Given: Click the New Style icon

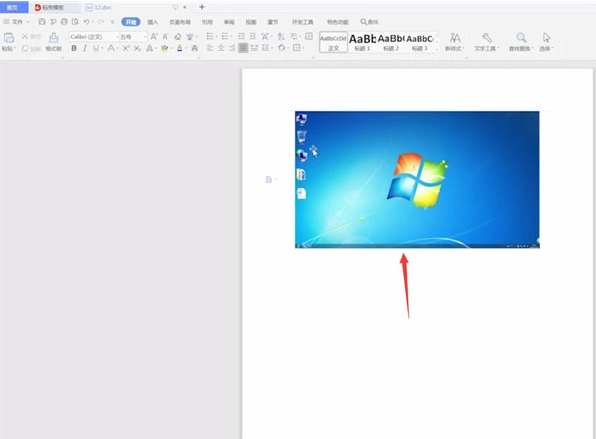Looking at the screenshot, I should tap(455, 38).
